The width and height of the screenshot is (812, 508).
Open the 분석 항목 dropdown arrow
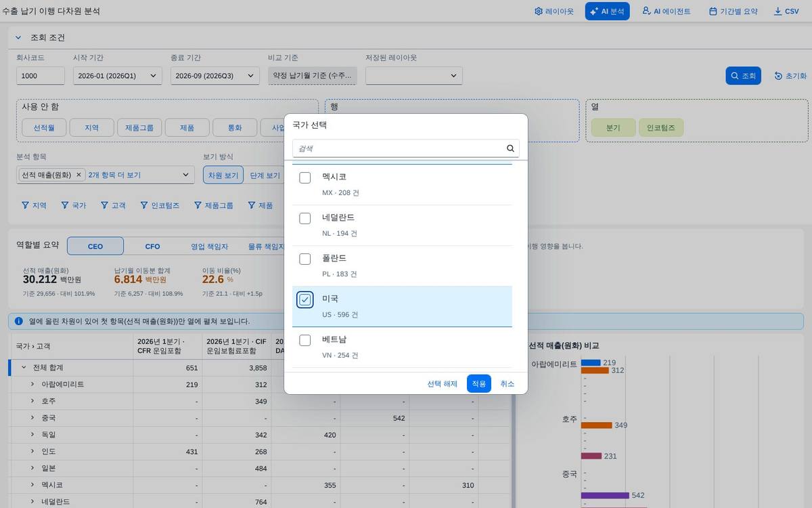pos(186,175)
